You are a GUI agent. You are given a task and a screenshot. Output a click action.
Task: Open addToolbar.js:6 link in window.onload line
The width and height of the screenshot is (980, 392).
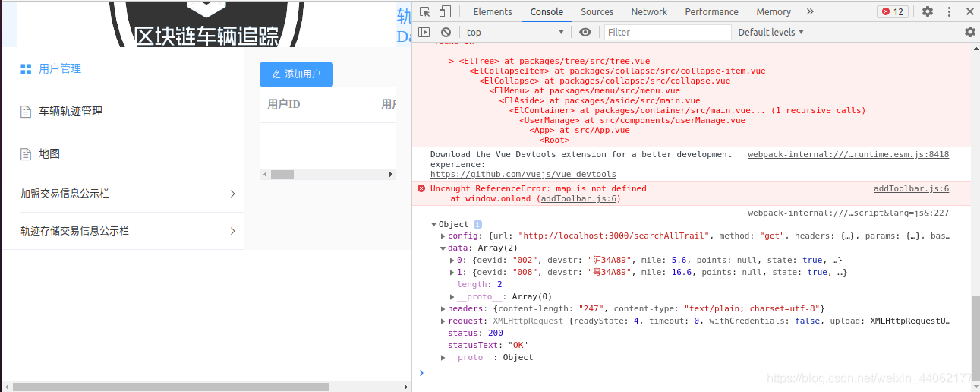pyautogui.click(x=578, y=198)
